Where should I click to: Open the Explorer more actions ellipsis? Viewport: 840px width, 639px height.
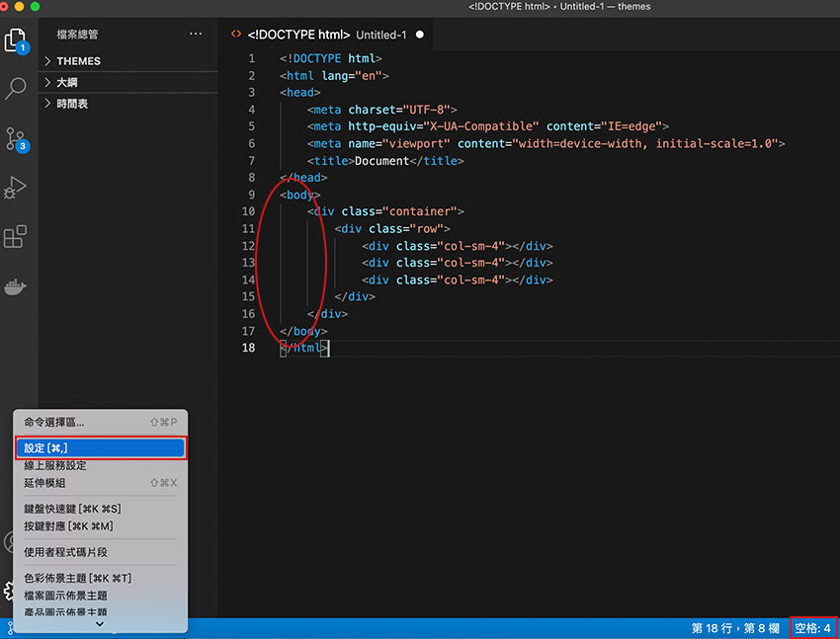click(x=196, y=34)
